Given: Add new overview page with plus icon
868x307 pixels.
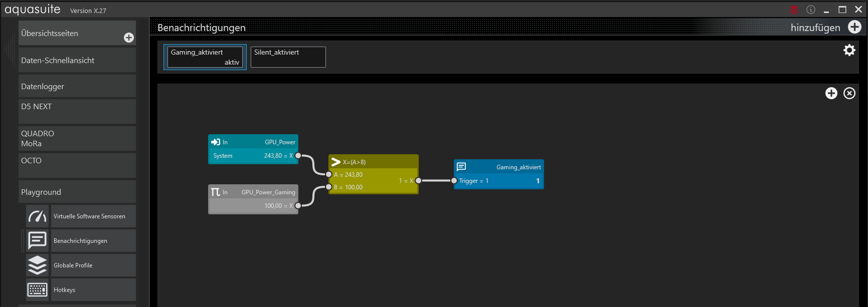Looking at the screenshot, I should pyautogui.click(x=129, y=38).
